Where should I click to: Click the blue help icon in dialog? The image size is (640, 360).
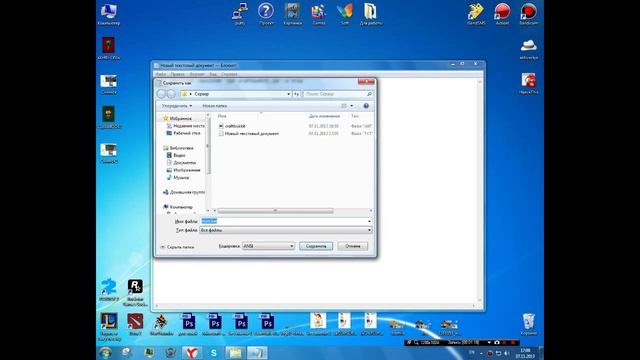pyautogui.click(x=366, y=106)
